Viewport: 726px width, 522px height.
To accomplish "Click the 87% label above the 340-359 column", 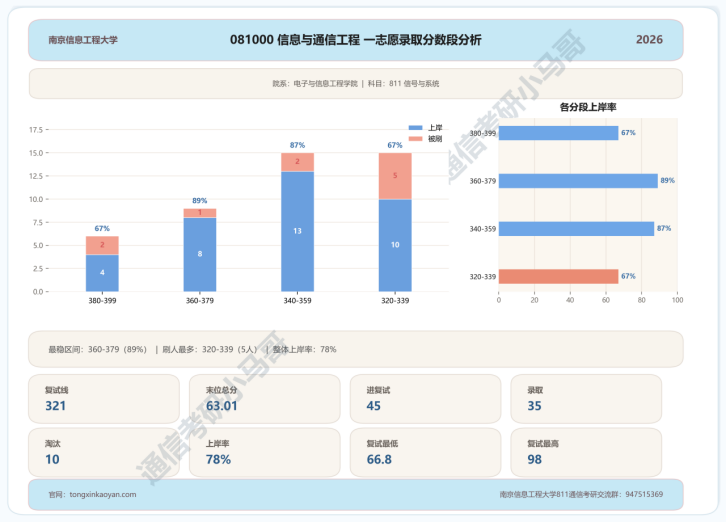I will pos(297,145).
